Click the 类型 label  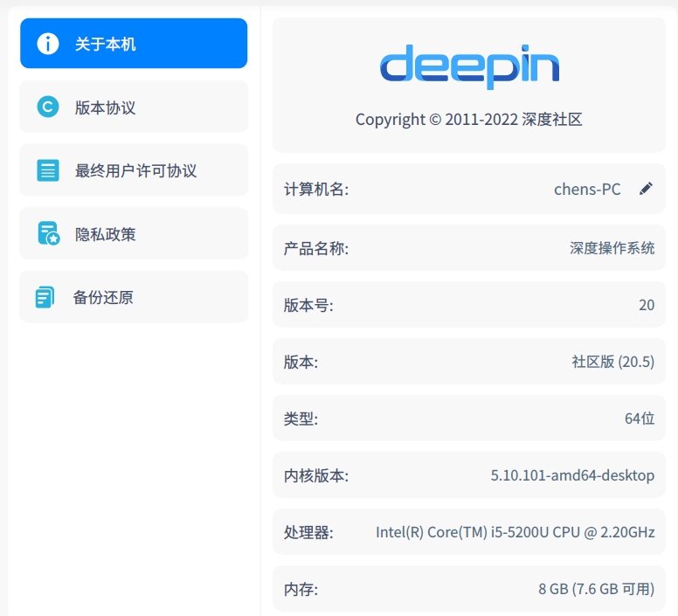click(301, 419)
